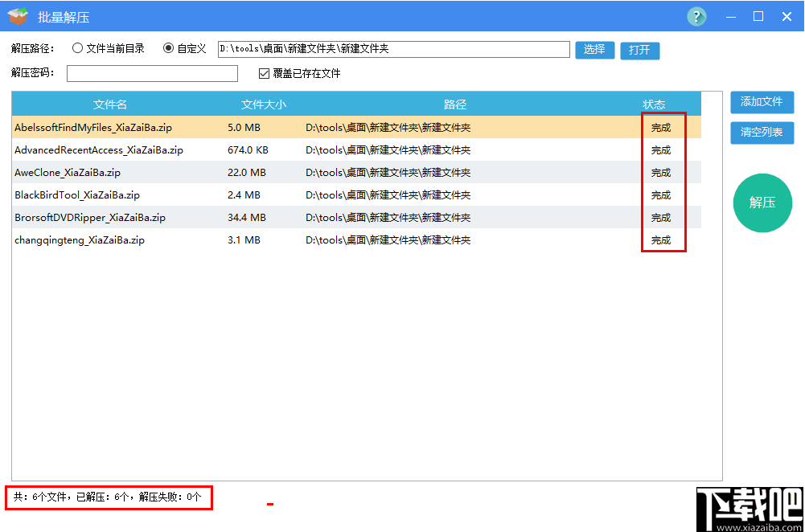Screen dimensions: 805x532
Task: Enable the 覆盖已存在文件 overwrite checkbox
Action: (x=263, y=73)
